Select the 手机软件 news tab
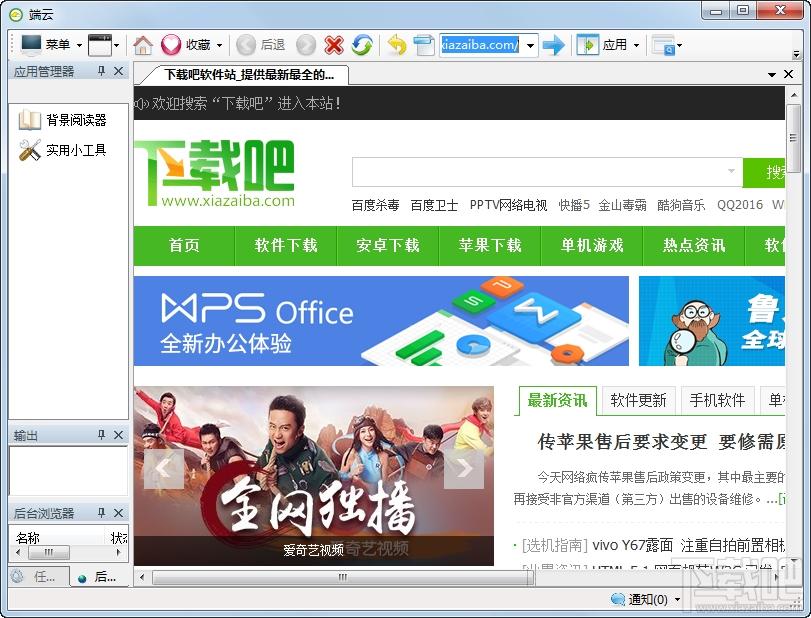The width and height of the screenshot is (811, 618). tap(717, 400)
